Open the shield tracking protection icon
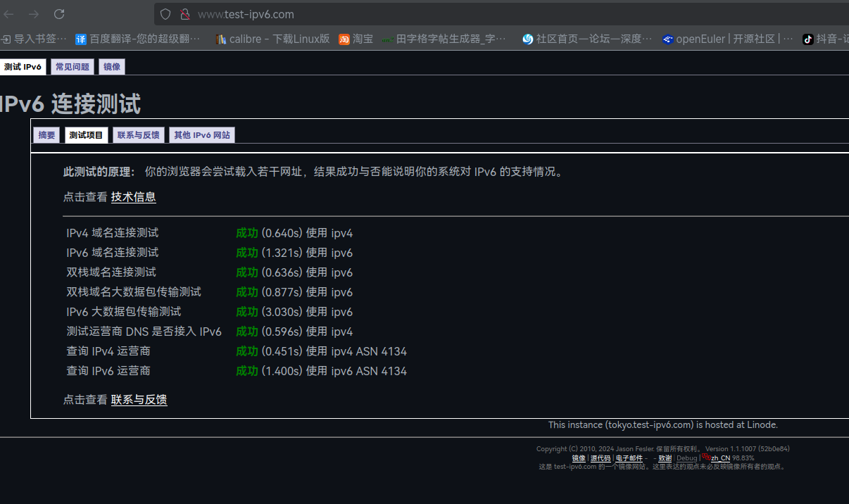The height and width of the screenshot is (504, 849). pos(165,14)
